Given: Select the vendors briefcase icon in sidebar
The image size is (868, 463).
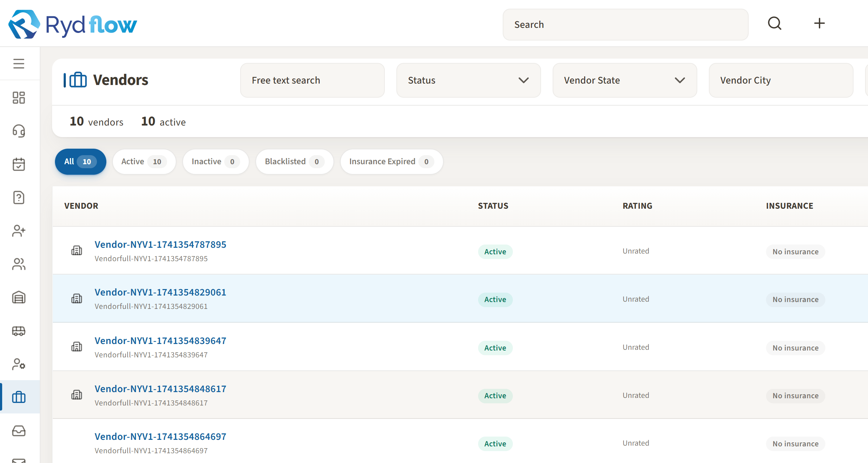Looking at the screenshot, I should (19, 397).
